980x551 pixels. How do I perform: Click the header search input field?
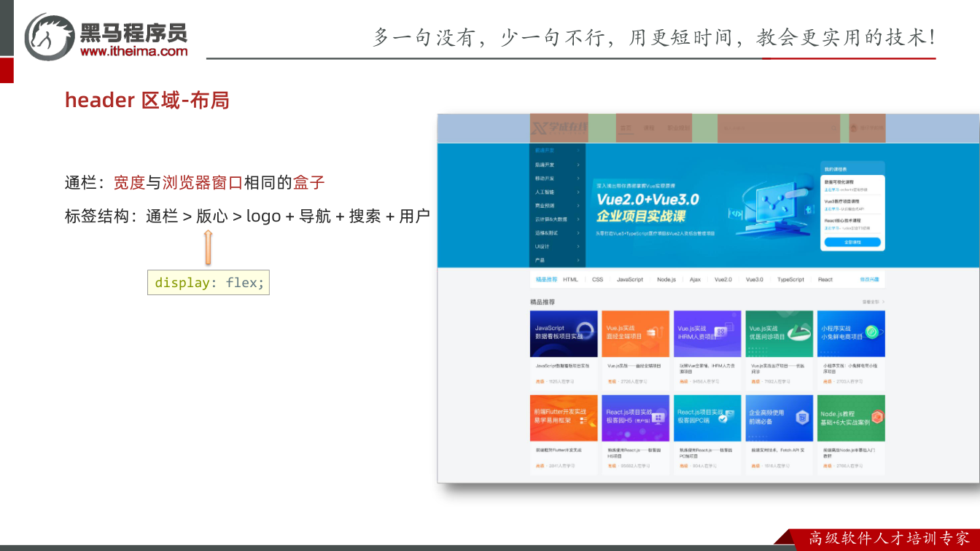coord(779,128)
